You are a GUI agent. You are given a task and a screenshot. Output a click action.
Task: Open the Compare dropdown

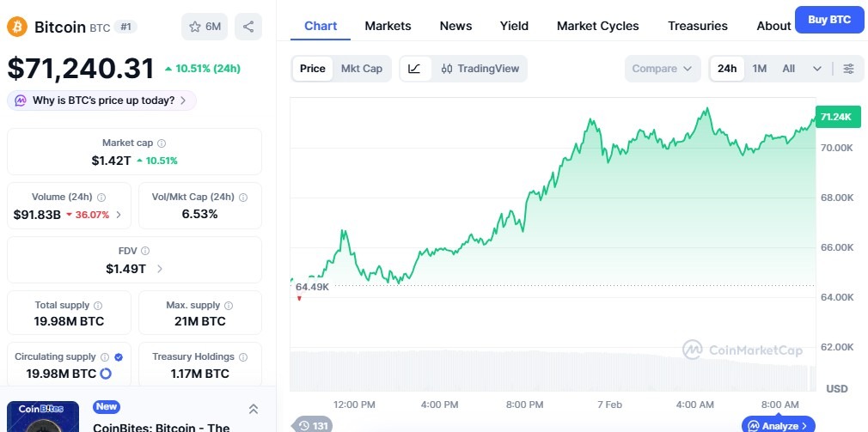coord(663,69)
